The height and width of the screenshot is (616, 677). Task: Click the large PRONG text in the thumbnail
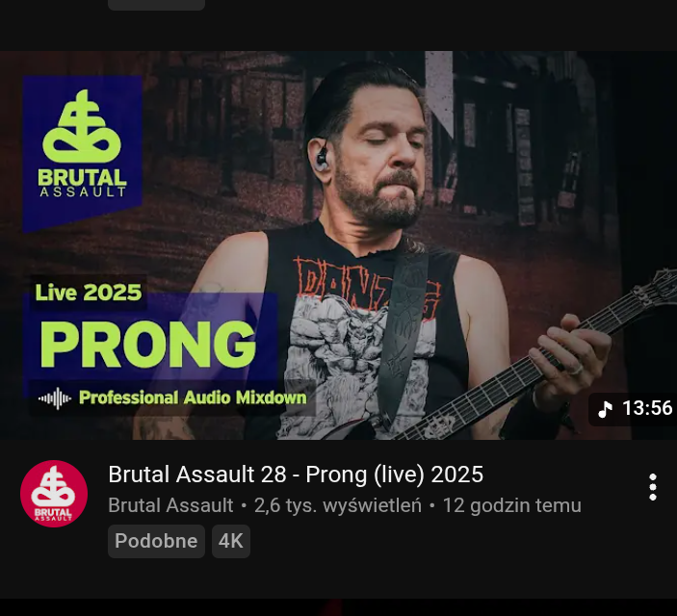148,344
